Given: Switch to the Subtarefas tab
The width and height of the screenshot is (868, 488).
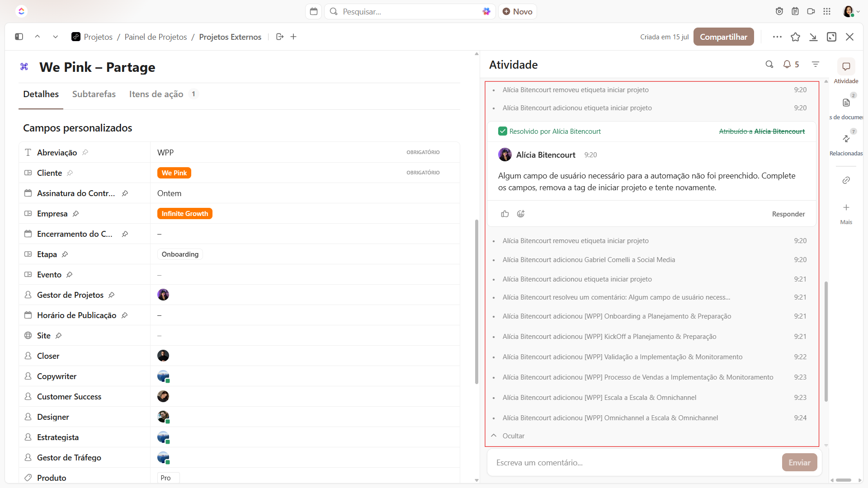Looking at the screenshot, I should tap(94, 94).
